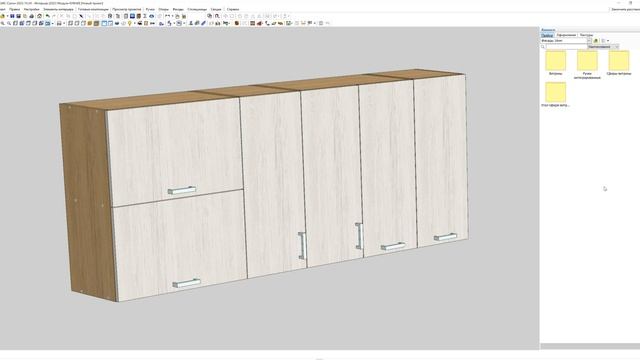Expand the Фасады 16мм catalog dropdown
The image size is (640, 360).
coord(589,40)
